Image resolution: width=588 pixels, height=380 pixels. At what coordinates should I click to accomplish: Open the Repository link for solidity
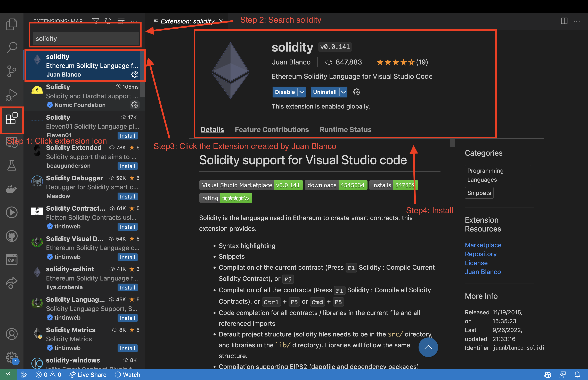click(x=480, y=253)
